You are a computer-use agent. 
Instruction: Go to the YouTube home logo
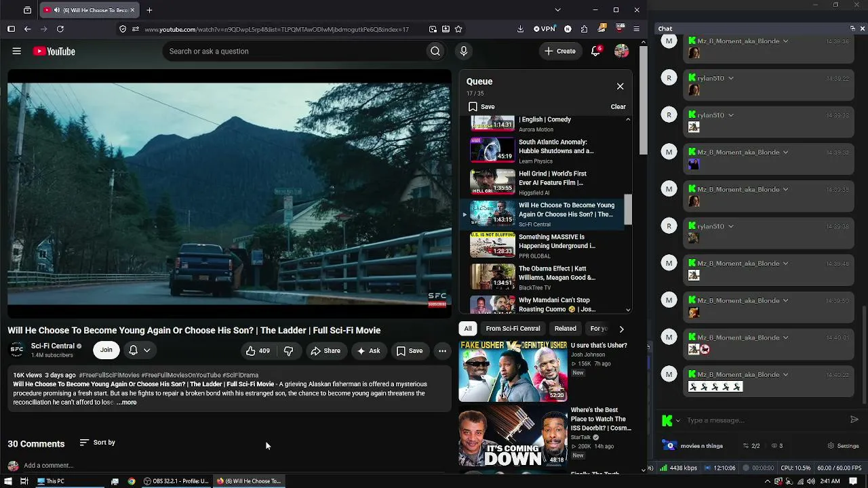click(x=54, y=52)
